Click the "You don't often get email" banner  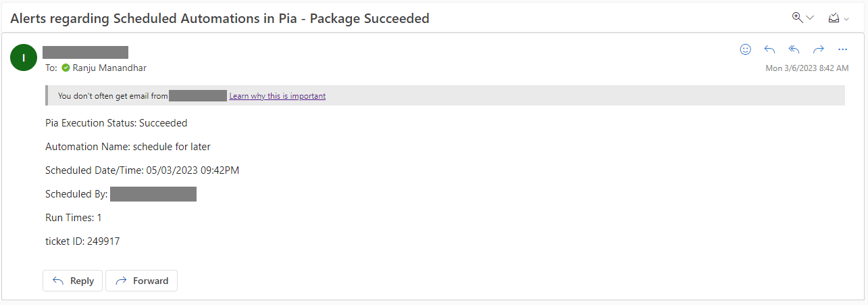coord(445,95)
